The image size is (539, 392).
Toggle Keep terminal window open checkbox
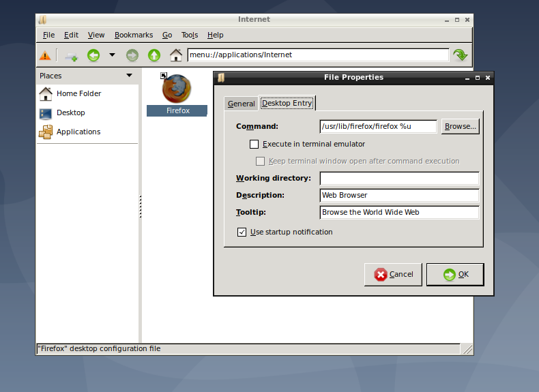point(260,162)
